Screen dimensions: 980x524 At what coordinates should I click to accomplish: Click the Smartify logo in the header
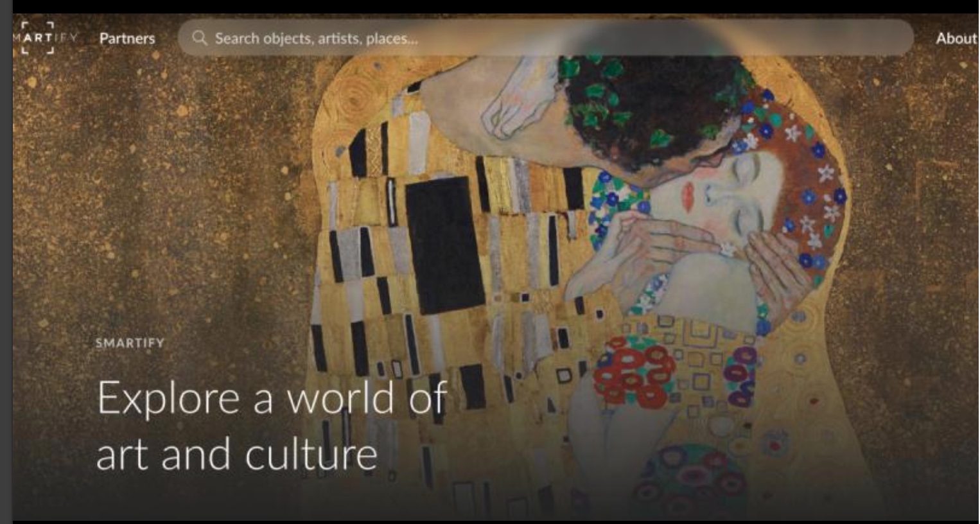44,38
